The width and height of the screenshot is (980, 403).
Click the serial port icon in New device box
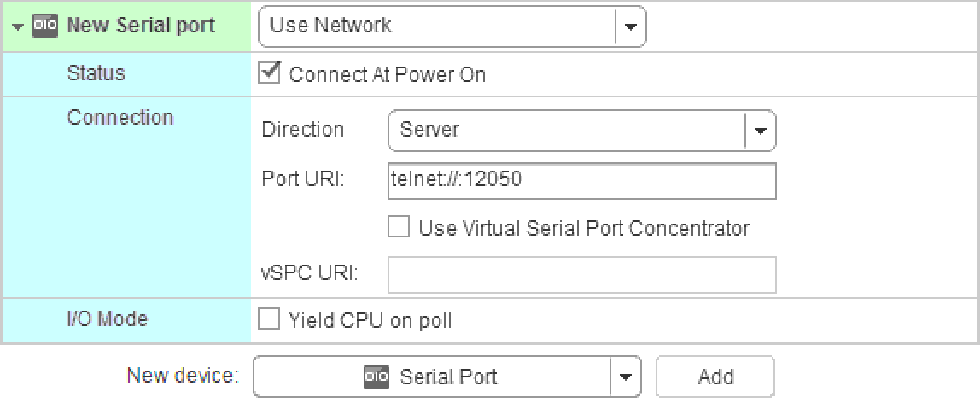376,377
